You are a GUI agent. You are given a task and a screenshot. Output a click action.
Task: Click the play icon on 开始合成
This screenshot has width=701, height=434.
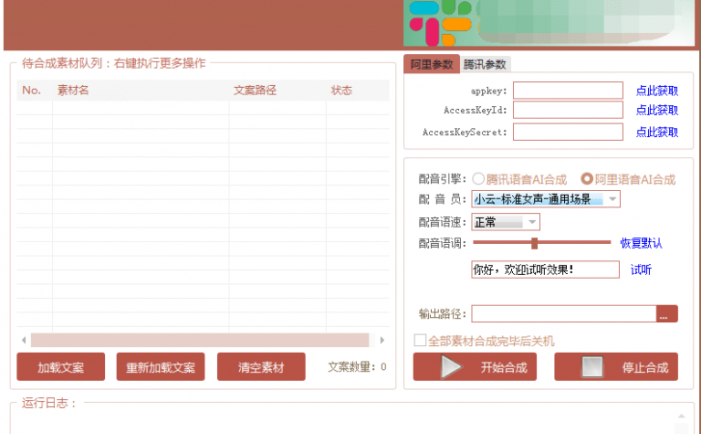coord(451,367)
